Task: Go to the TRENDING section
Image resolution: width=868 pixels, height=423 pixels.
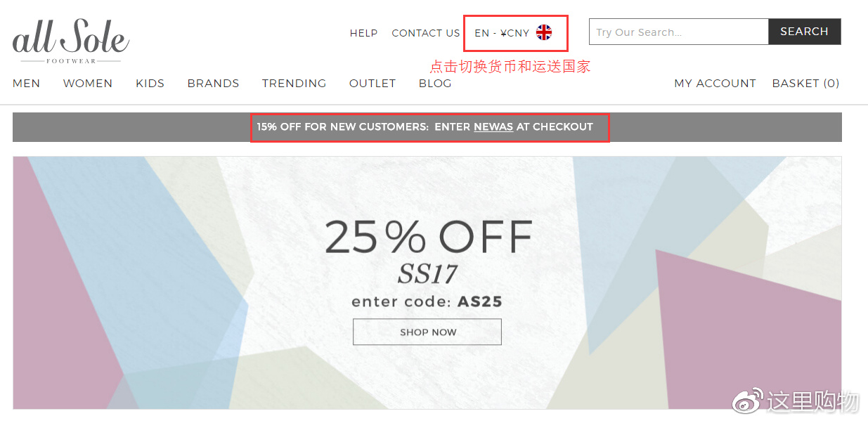Action: click(294, 83)
